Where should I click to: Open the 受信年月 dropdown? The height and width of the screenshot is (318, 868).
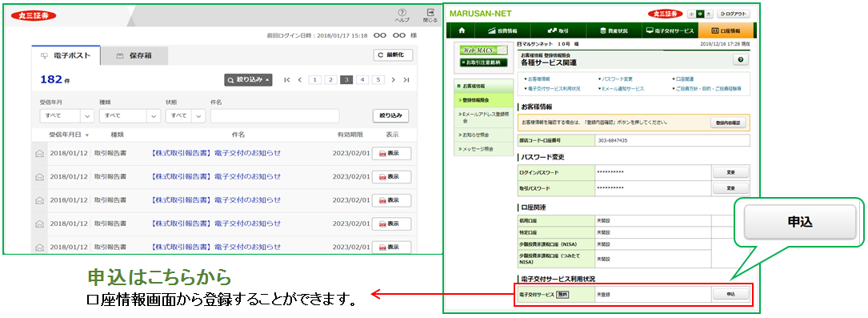pyautogui.click(x=66, y=116)
